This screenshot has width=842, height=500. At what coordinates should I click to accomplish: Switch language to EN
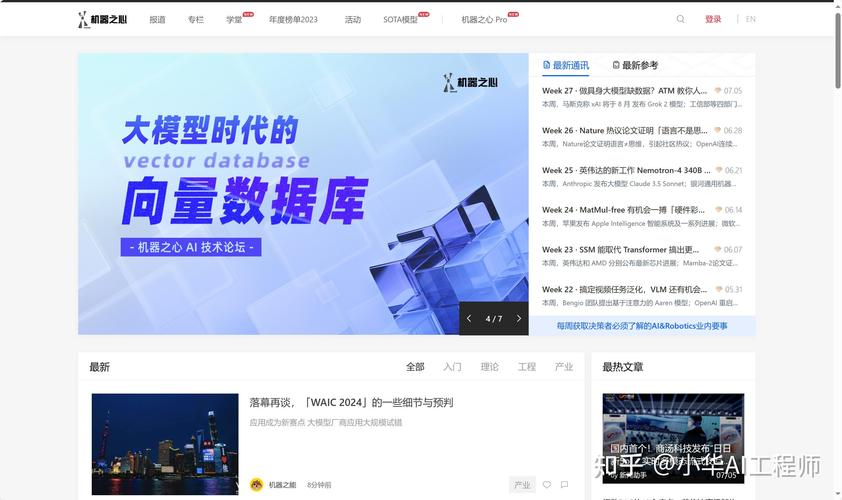coord(751,19)
